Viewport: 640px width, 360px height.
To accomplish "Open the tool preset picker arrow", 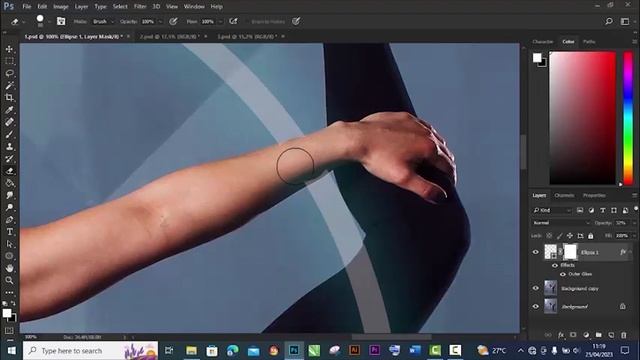I will coord(24,22).
